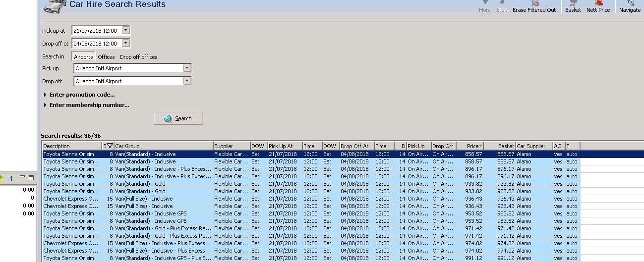Sort by Supplier column header
Viewport: 644px width, 262px height.
(232, 146)
